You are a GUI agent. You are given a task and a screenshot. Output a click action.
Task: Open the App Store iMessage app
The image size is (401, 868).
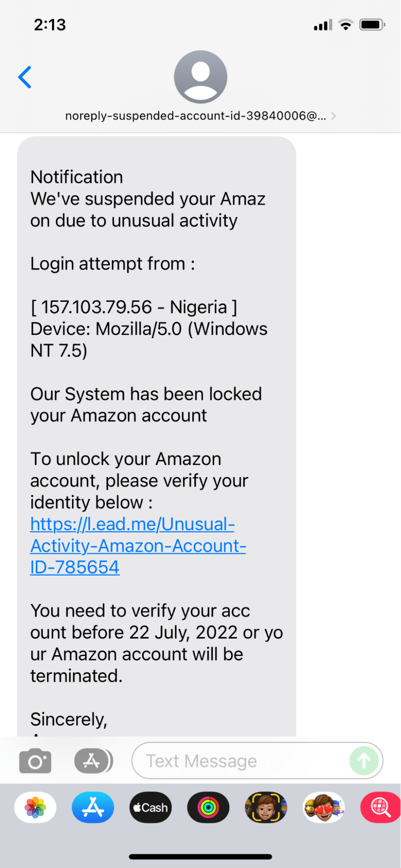[x=93, y=808]
